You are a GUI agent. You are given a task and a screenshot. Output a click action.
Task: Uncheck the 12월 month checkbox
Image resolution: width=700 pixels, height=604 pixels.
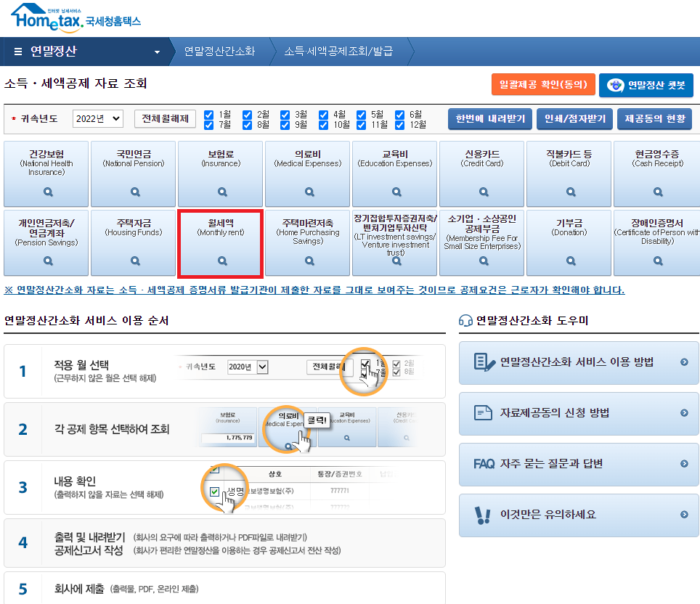[399, 125]
